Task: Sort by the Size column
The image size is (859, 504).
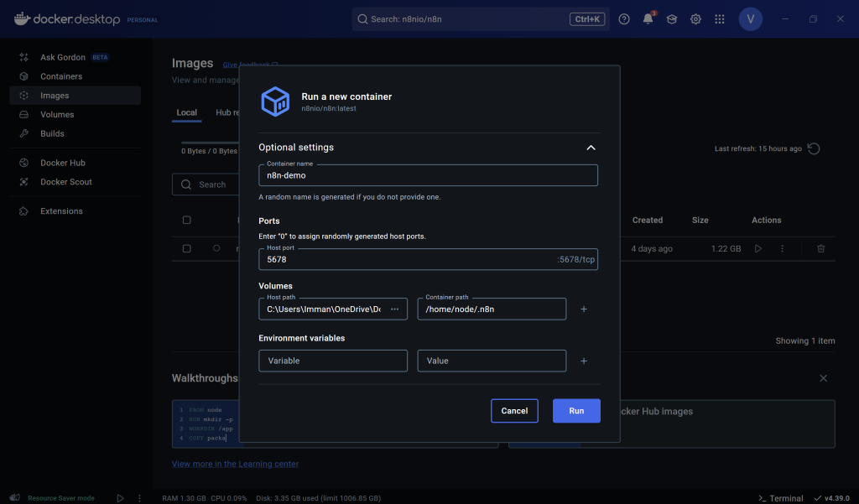Action: [x=700, y=221]
